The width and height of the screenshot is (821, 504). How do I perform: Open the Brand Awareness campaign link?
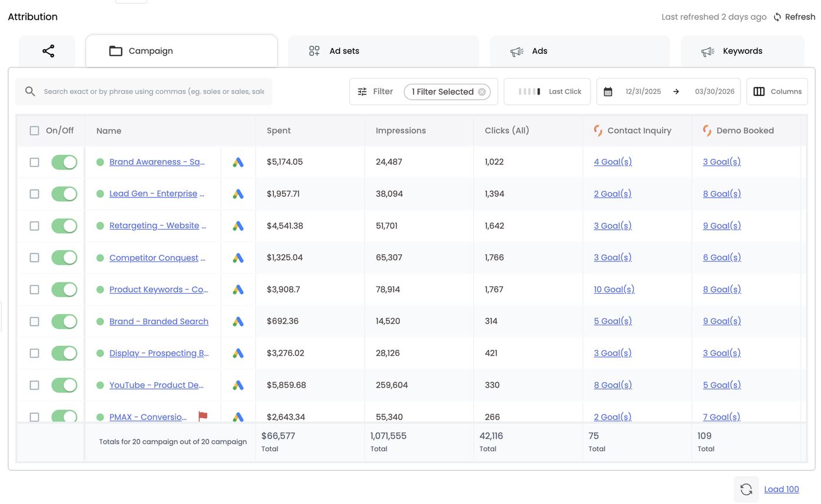pyautogui.click(x=157, y=162)
